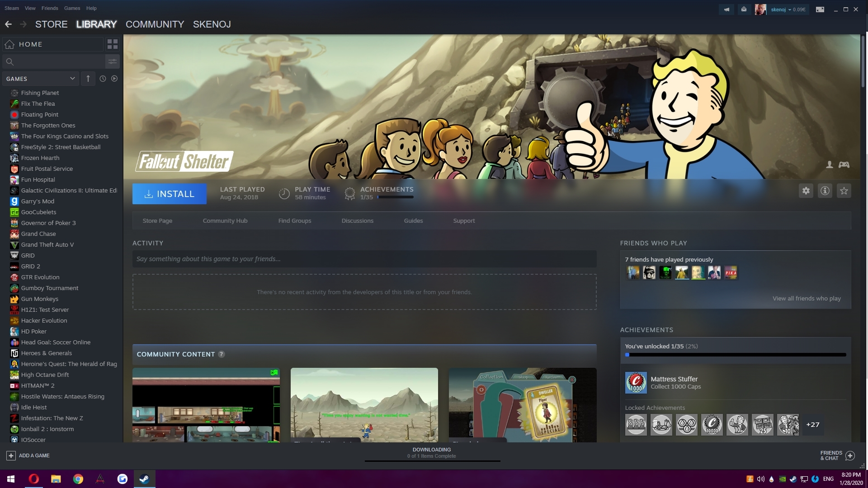Open the inbox notifications icon
This screenshot has width=868, height=488.
(x=744, y=9)
